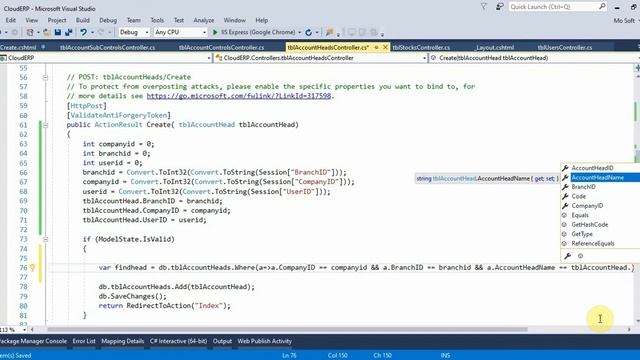The image size is (640, 360).
Task: Switch to tblUsersController.cs tab
Action: [565, 47]
